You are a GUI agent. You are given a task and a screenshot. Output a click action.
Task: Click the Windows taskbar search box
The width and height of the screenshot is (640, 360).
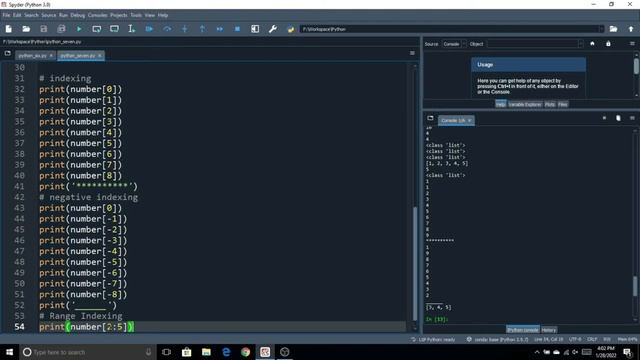click(87, 352)
